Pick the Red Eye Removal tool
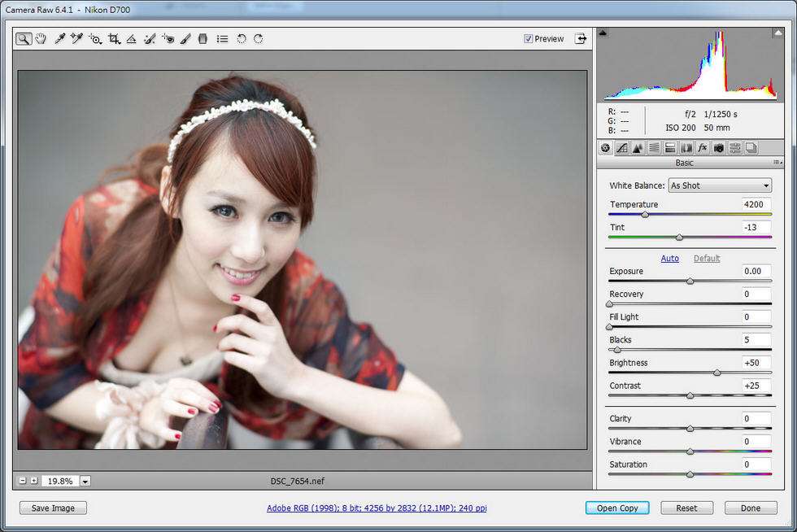 click(168, 39)
